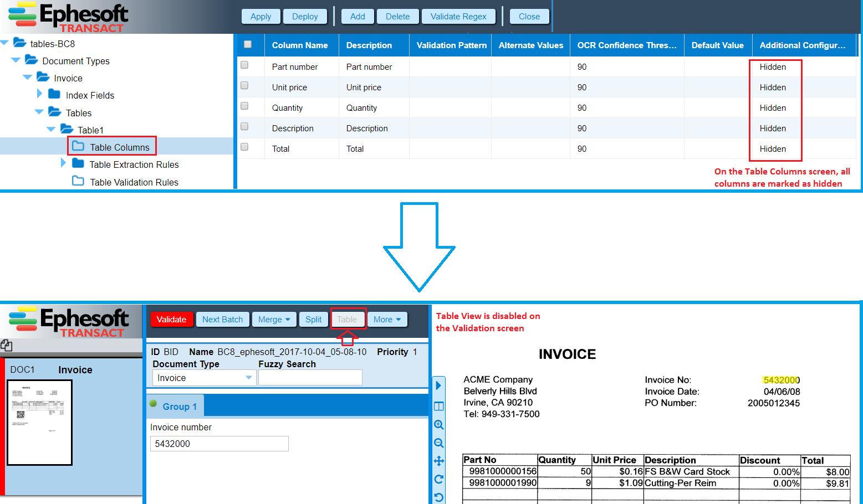Check the Unit price row checkbox
863x504 pixels.
tap(244, 85)
